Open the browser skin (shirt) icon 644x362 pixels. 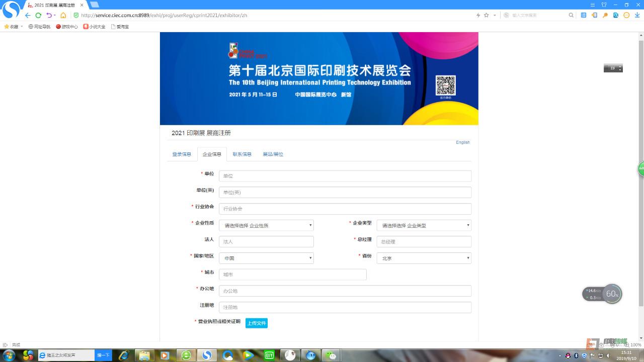(x=604, y=5)
